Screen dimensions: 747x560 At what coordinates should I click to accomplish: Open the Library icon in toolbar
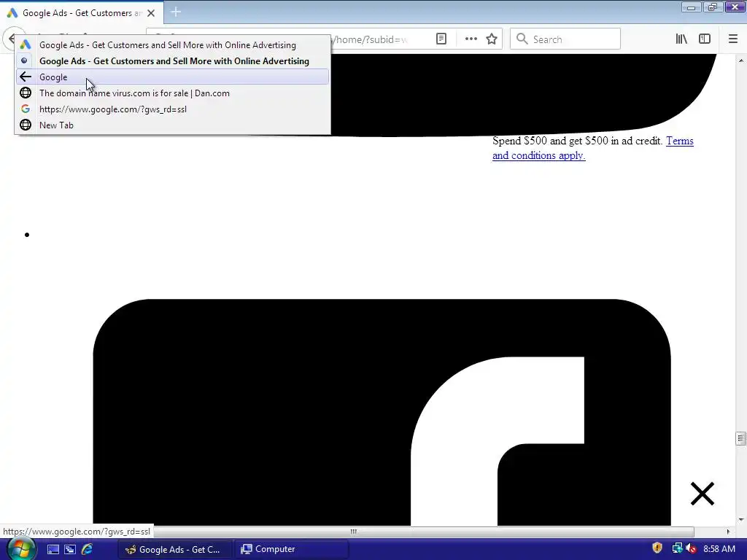681,39
